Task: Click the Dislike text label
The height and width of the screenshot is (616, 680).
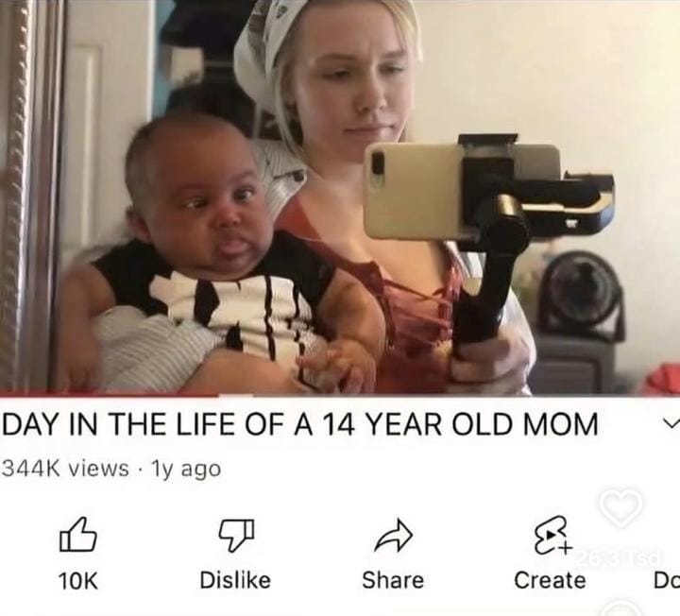Action: click(235, 580)
